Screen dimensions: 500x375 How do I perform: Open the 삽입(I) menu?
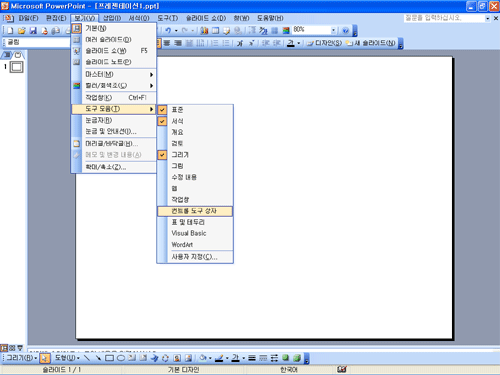tap(112, 18)
